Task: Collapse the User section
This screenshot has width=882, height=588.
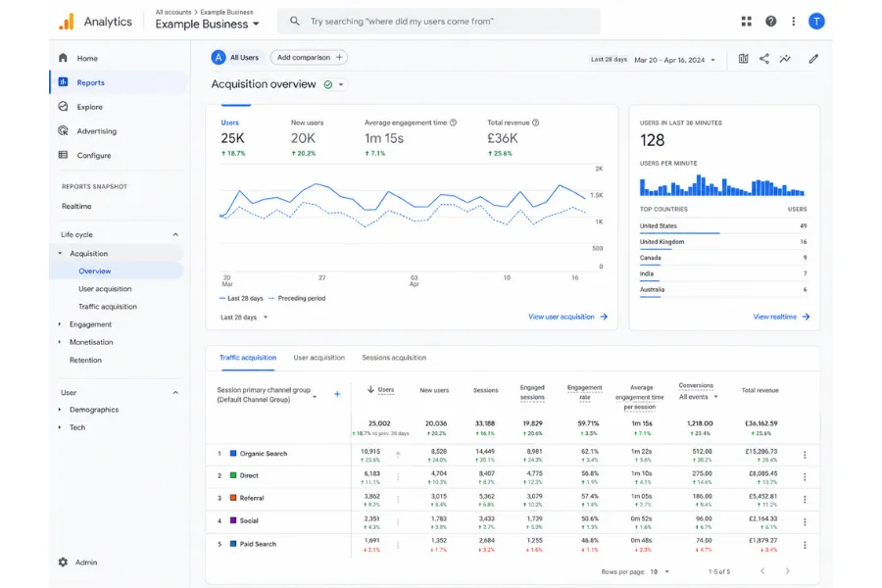Action: point(175,393)
